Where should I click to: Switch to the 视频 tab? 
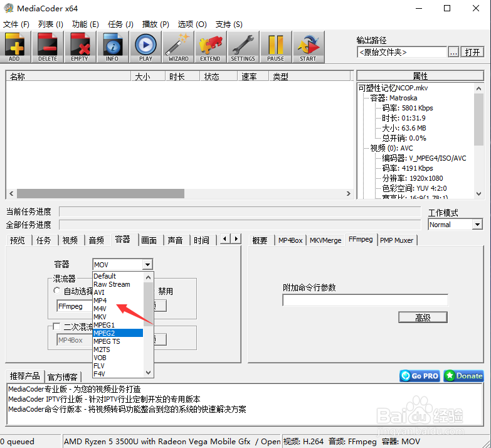point(70,240)
